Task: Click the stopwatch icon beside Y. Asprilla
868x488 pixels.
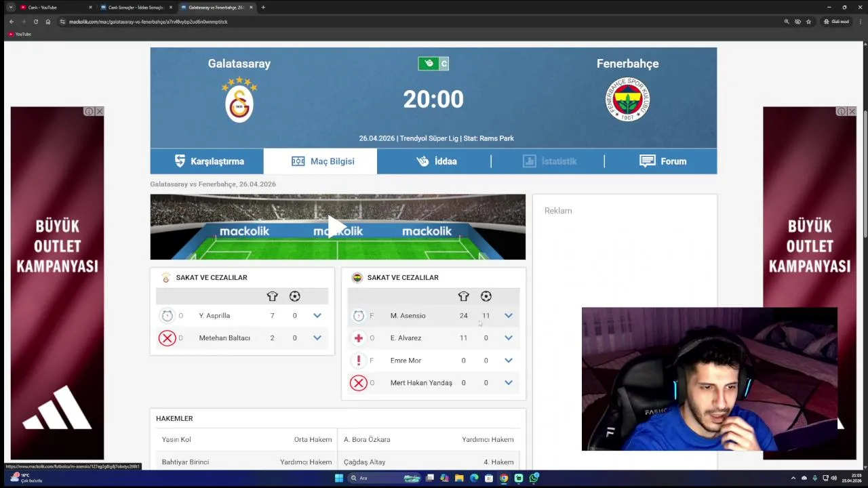Action: tap(167, 316)
